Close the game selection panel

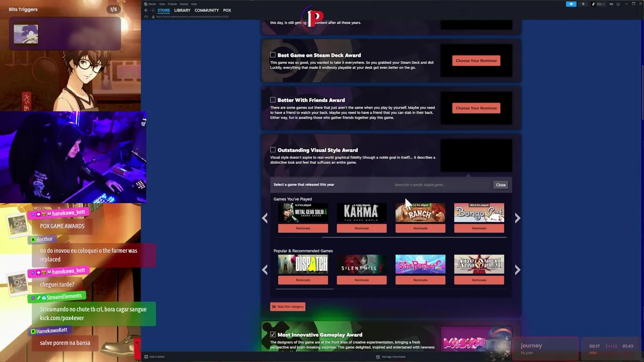501,185
